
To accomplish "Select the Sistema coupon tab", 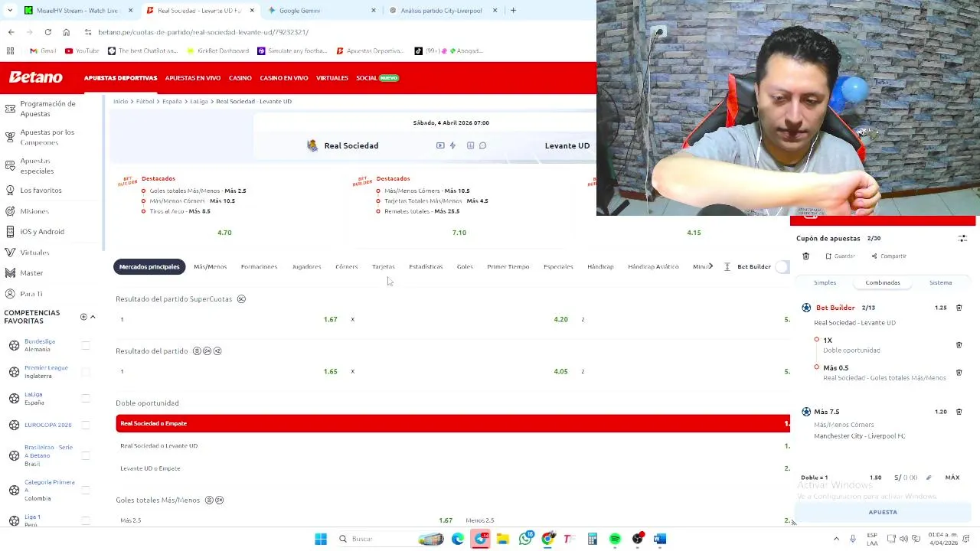I will click(940, 282).
